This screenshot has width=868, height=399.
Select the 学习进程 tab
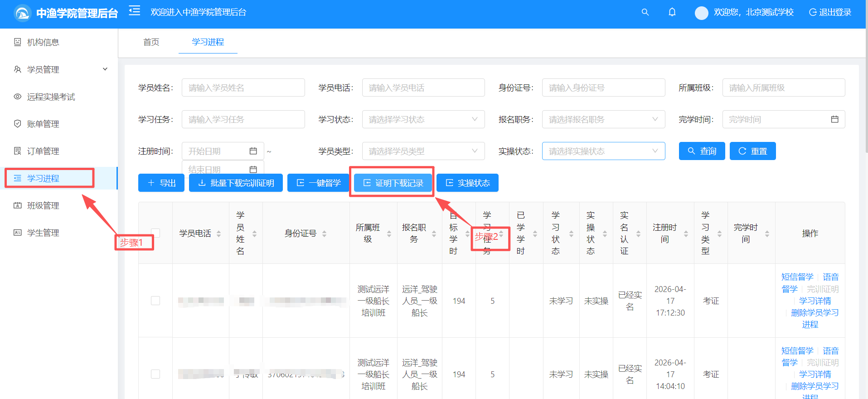(x=208, y=42)
